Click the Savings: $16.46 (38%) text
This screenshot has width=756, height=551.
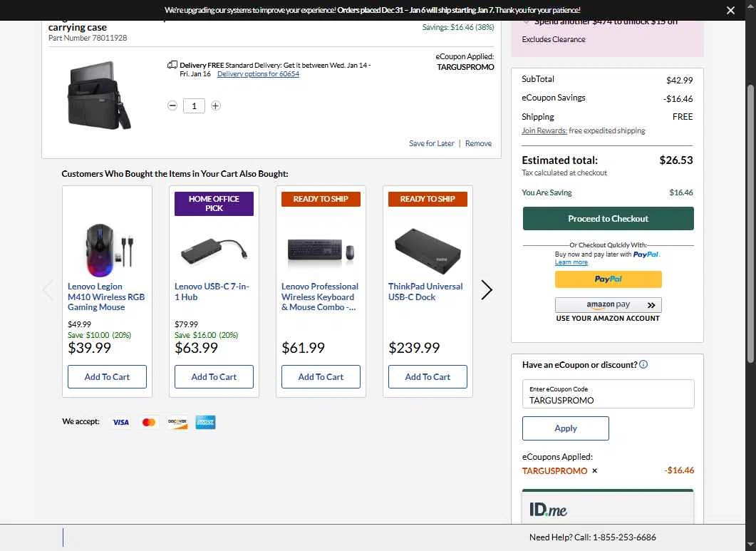coord(458,28)
